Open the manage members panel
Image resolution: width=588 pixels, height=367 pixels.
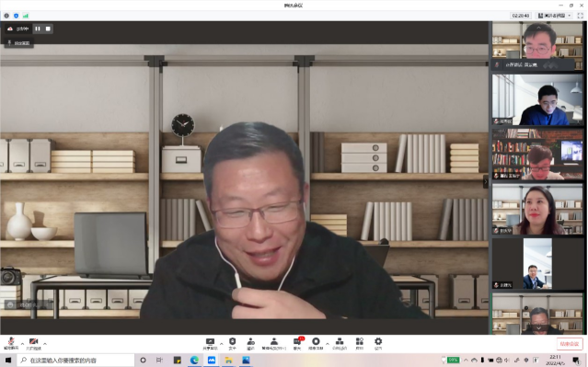point(274,343)
